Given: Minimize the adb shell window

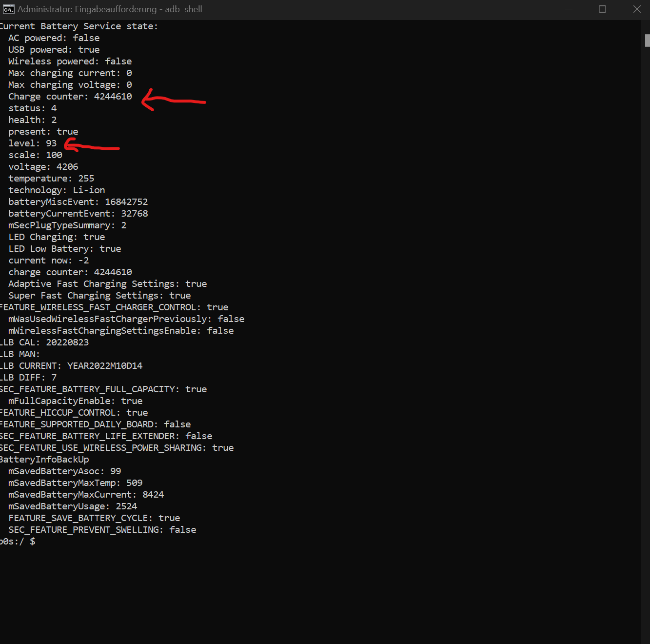Looking at the screenshot, I should point(569,9).
